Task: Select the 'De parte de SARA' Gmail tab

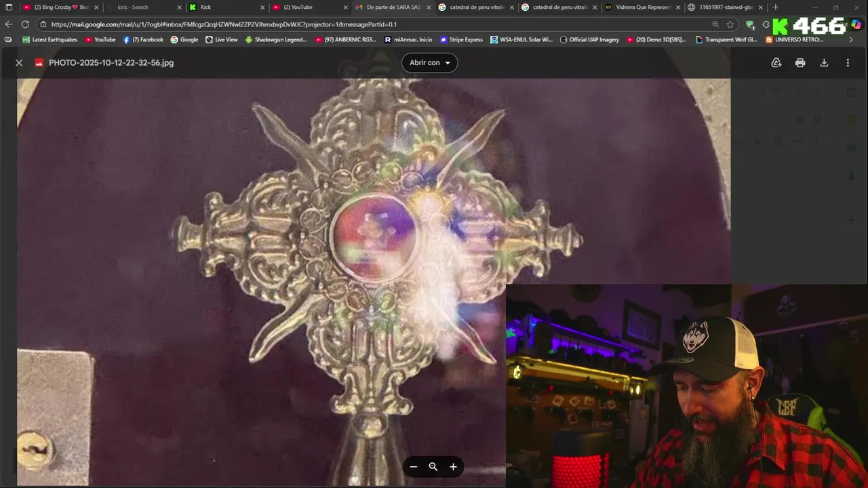Action: 393,7
